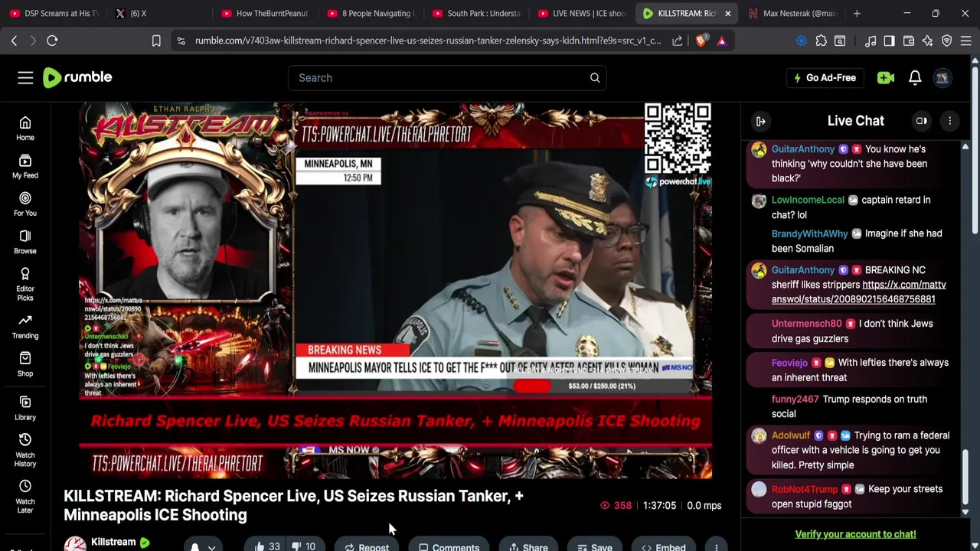Viewport: 980px width, 551px height.
Task: Save the video to a playlist
Action: pos(594,546)
